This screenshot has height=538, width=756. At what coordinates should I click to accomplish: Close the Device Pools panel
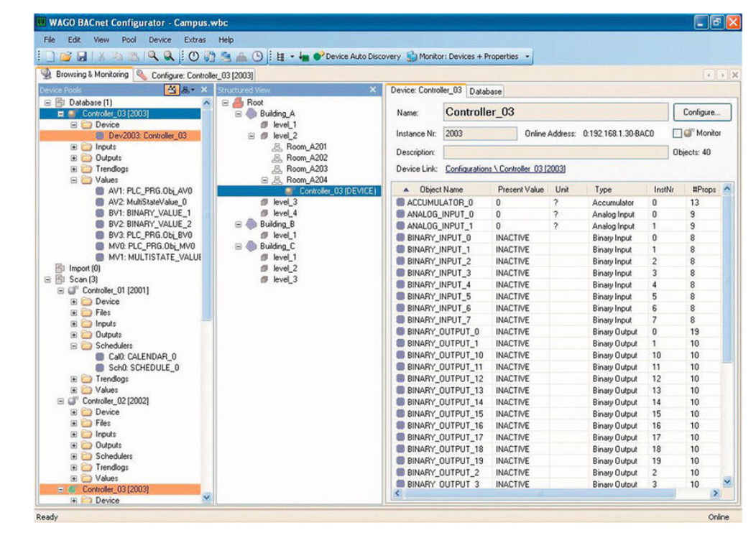click(204, 90)
